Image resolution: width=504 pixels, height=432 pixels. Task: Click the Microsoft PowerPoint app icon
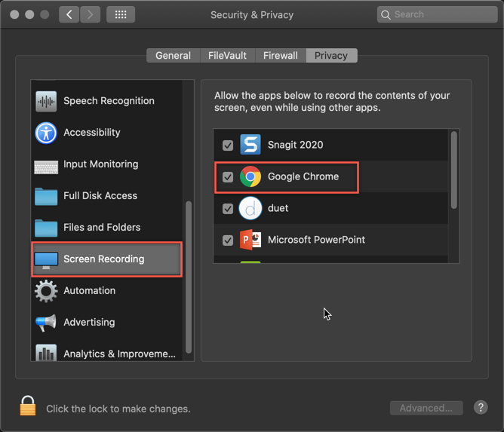[250, 240]
